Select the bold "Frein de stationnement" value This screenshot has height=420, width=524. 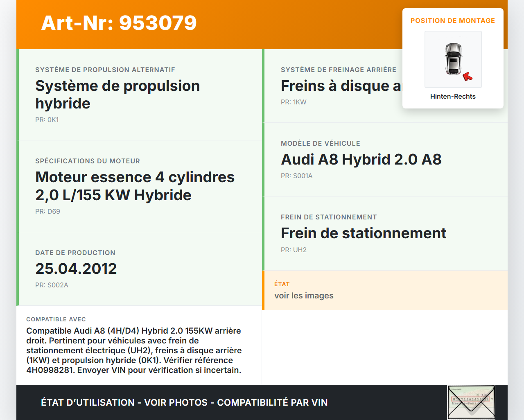(364, 233)
